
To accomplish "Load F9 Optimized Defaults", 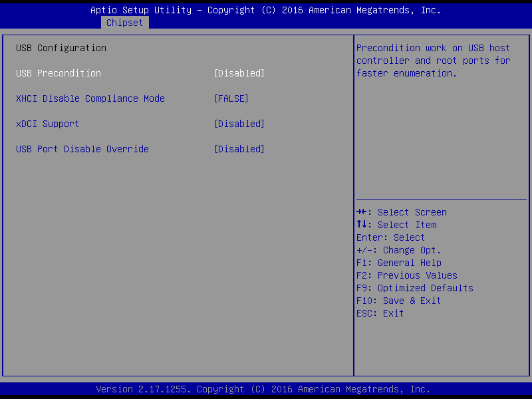I will [x=415, y=288].
